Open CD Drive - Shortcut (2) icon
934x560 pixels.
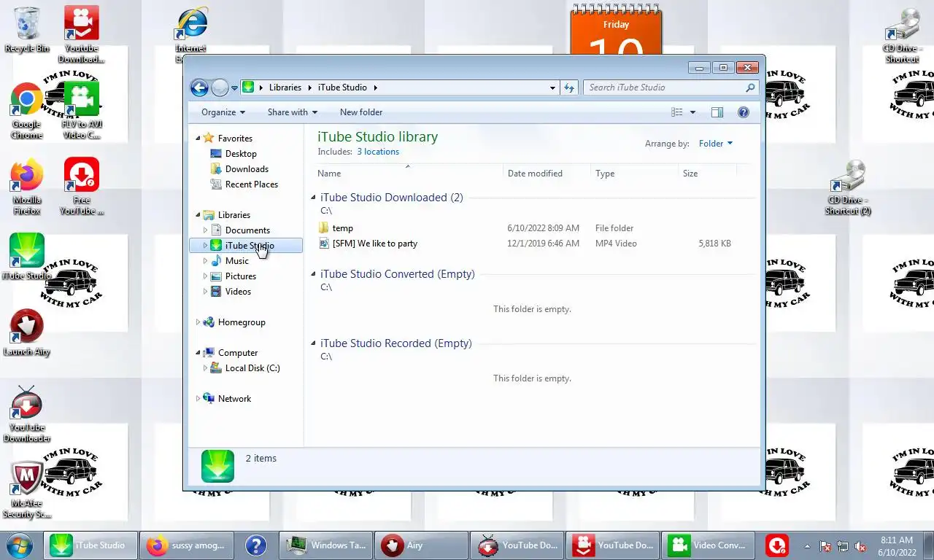848,188
